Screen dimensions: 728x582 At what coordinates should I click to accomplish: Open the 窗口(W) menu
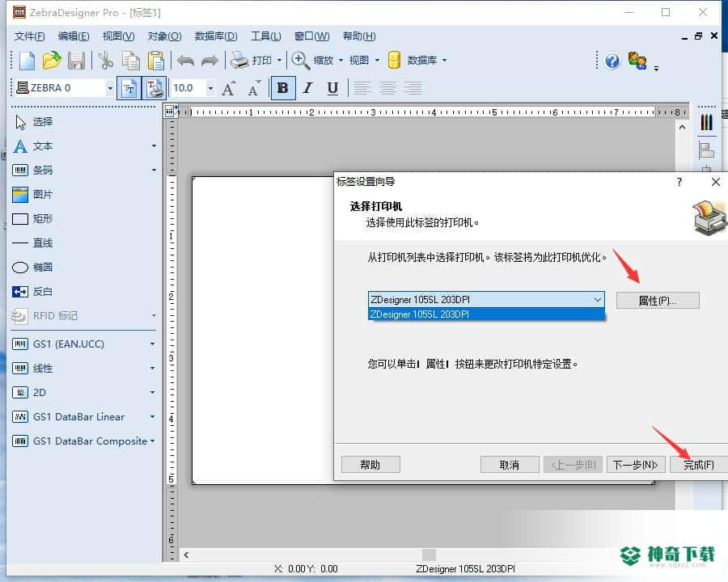tap(312, 36)
